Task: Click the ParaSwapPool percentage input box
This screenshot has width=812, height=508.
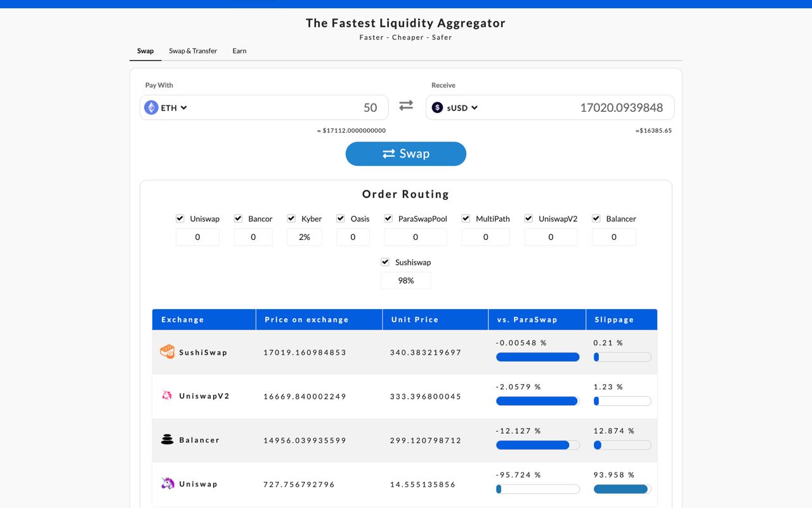Action: [416, 237]
